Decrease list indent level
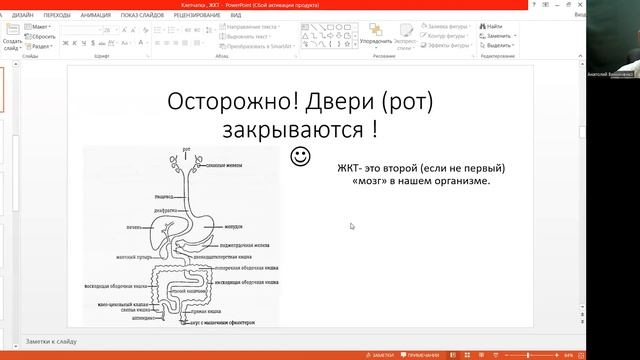The height and width of the screenshot is (360, 640). (188, 30)
